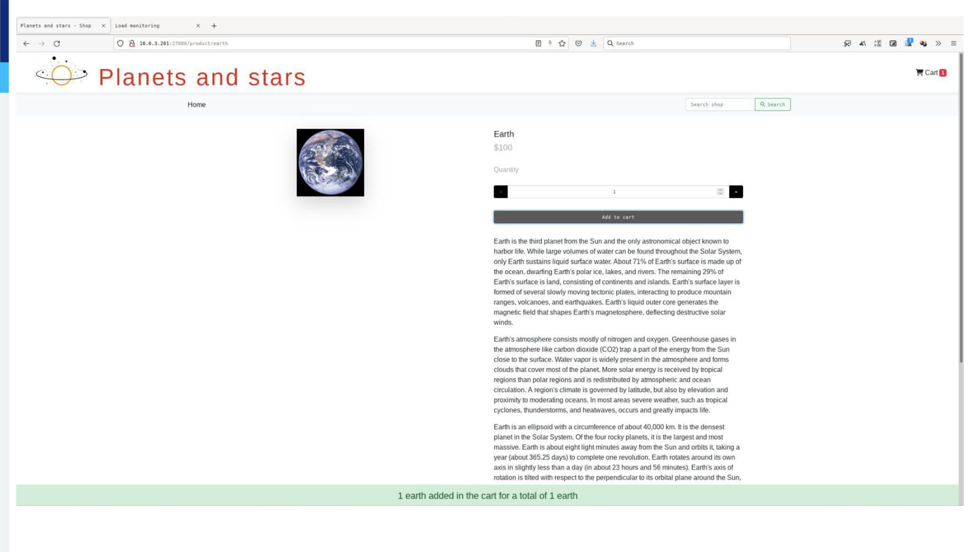The image size is (980, 552).
Task: Close the Planets and stars tab
Action: 103,26
